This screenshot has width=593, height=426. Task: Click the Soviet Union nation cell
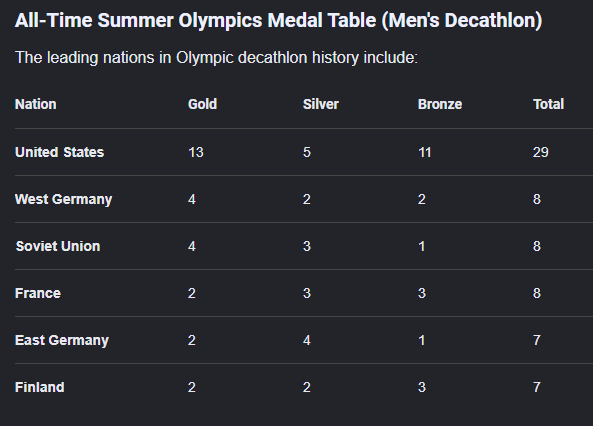click(58, 246)
